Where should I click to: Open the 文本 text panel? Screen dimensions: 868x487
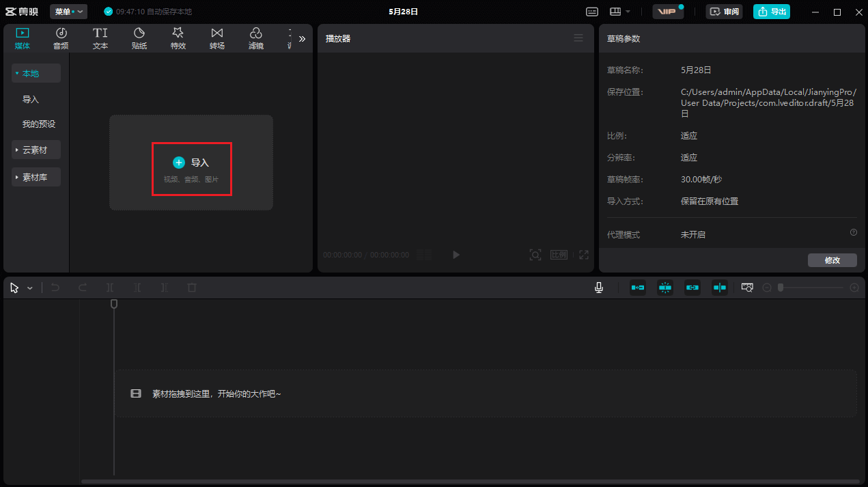pyautogui.click(x=100, y=38)
